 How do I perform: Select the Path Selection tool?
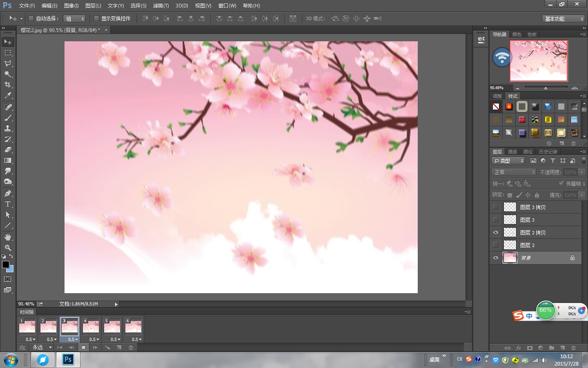8,215
